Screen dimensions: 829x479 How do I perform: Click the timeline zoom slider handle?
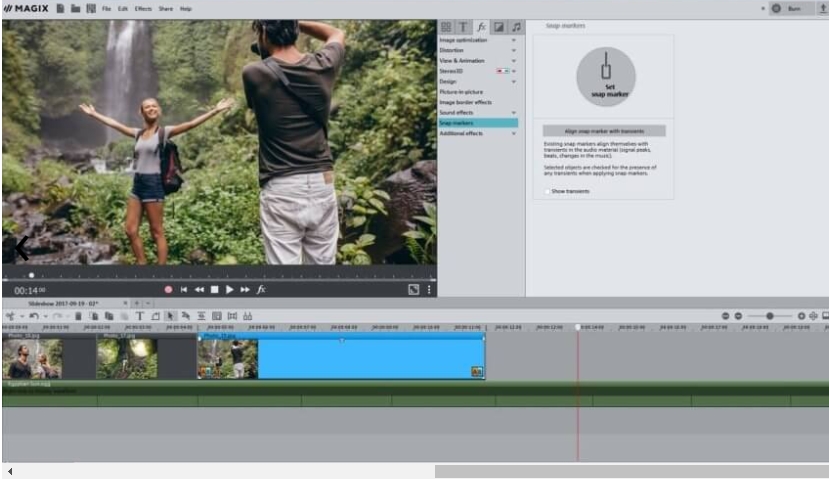tap(770, 316)
